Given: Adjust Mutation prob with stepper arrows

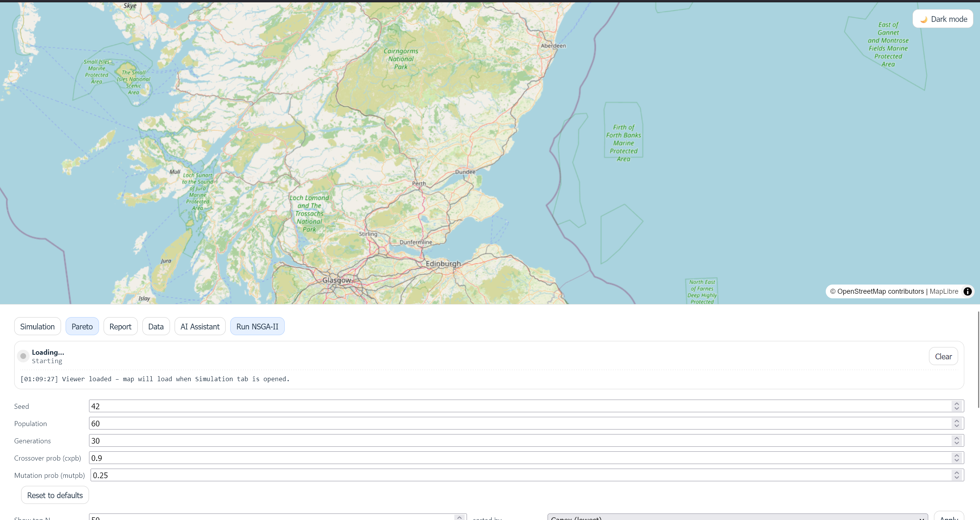Looking at the screenshot, I should (x=957, y=475).
